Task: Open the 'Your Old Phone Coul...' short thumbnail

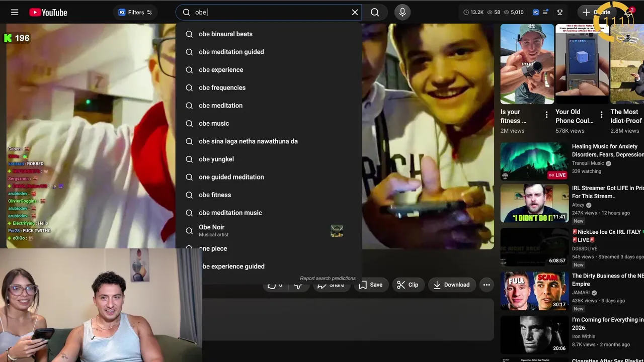Action: [582, 64]
